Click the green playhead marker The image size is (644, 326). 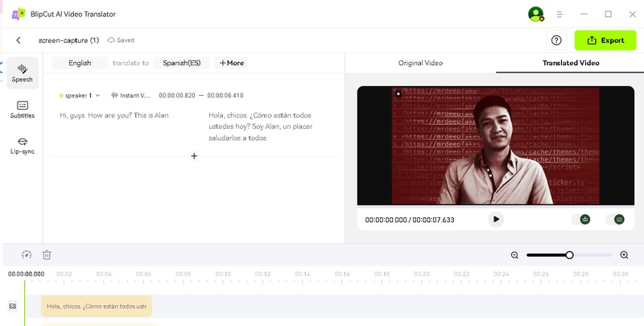pyautogui.click(x=25, y=303)
